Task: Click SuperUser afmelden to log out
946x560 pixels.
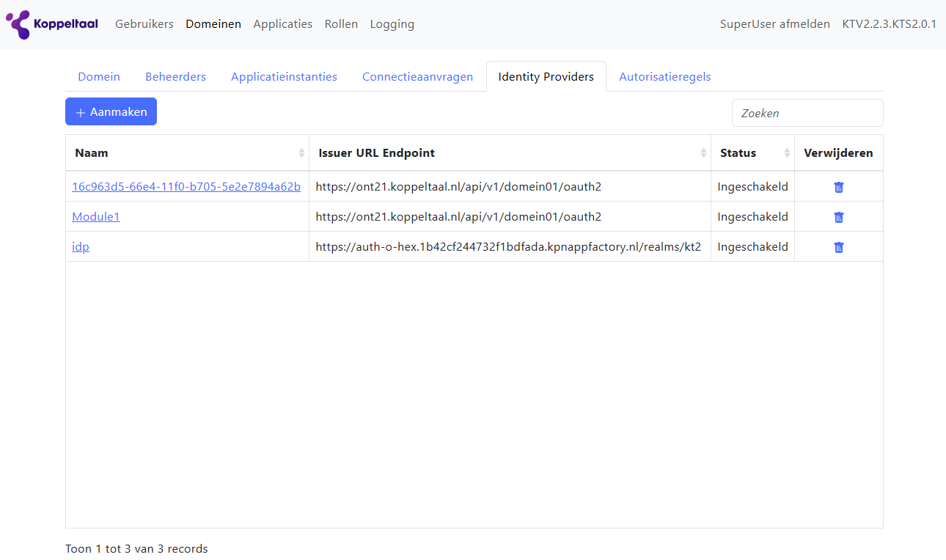Action: pyautogui.click(x=774, y=24)
